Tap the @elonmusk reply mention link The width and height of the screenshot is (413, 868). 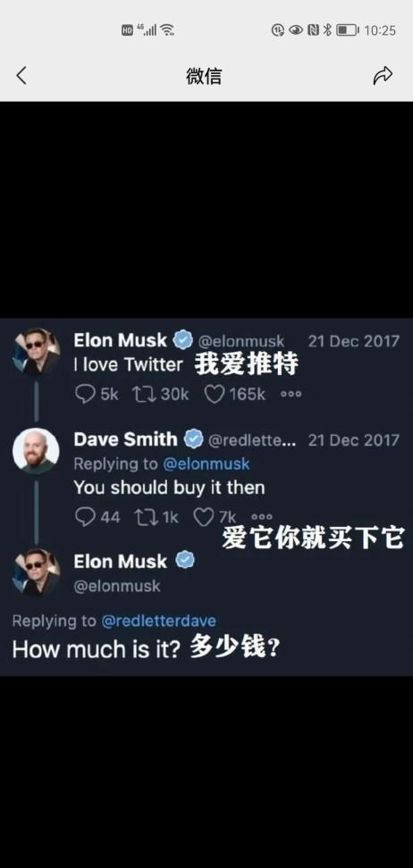point(206,463)
